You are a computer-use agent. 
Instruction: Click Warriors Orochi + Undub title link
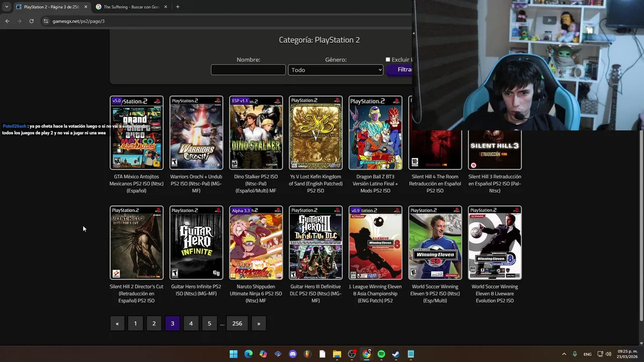point(196,184)
